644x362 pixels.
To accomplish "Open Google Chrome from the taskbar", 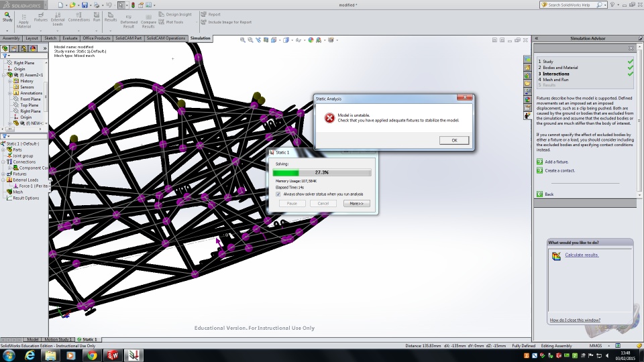I will coord(92,355).
